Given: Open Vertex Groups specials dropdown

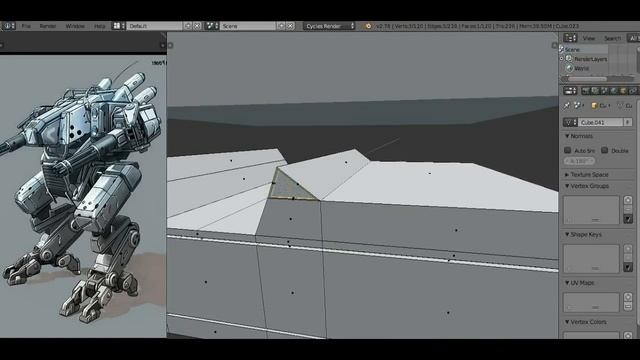Looking at the screenshot, I should pyautogui.click(x=628, y=219).
